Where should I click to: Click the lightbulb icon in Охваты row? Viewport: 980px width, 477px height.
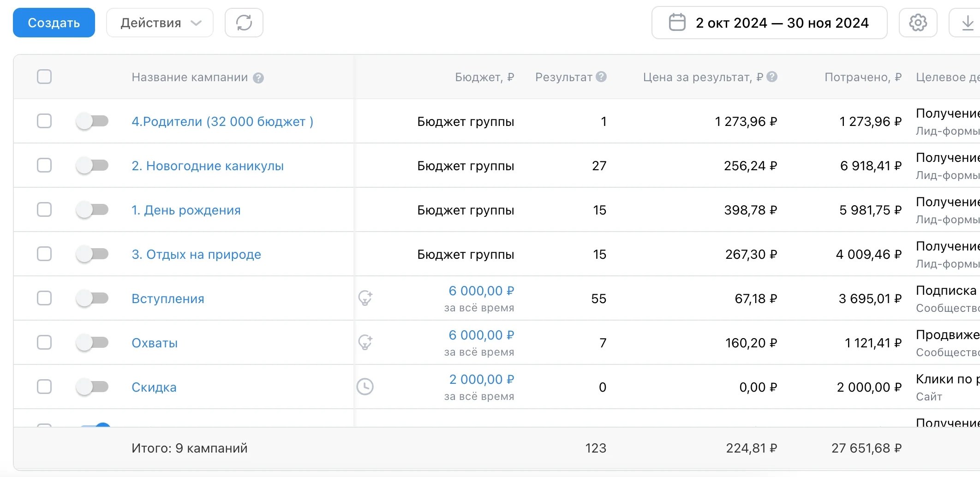(365, 343)
